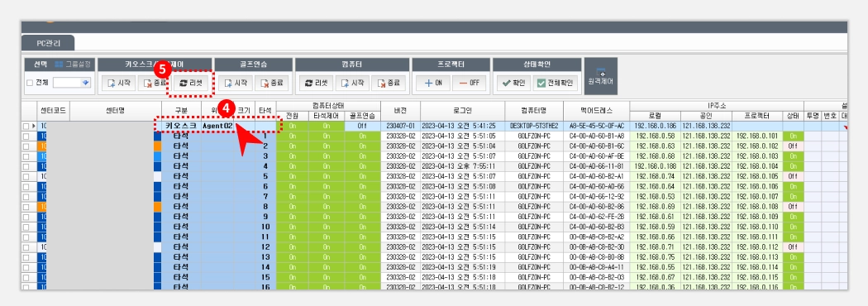Tick the checkbox for the 타석 1 row

tap(26, 136)
